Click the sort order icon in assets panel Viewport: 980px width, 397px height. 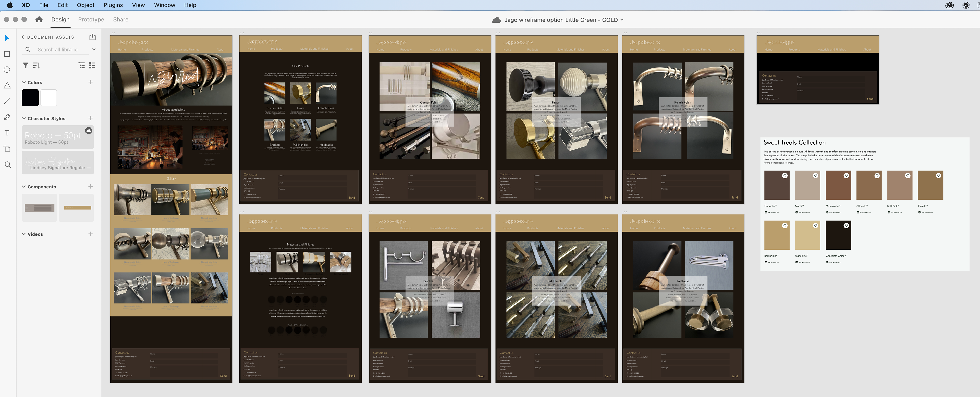(36, 66)
